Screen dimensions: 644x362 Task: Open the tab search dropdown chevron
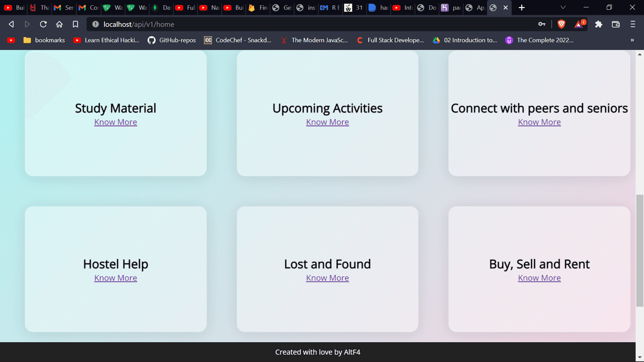pyautogui.click(x=563, y=8)
